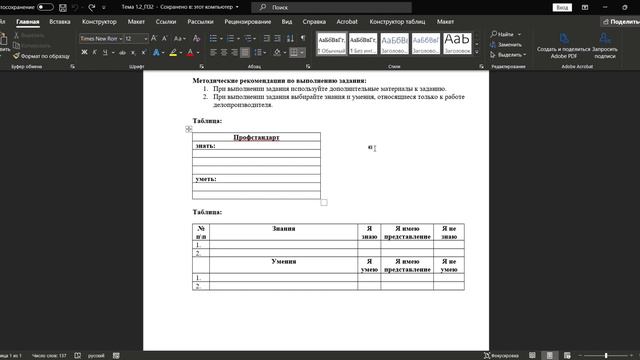Click the Поделиться share button
The image size is (640, 360).
[x=620, y=22]
